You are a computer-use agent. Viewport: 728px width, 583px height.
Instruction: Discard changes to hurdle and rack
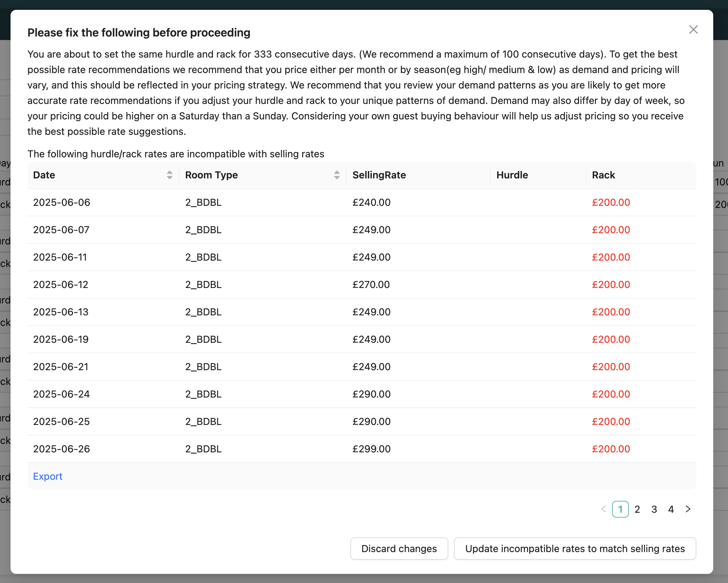(399, 549)
